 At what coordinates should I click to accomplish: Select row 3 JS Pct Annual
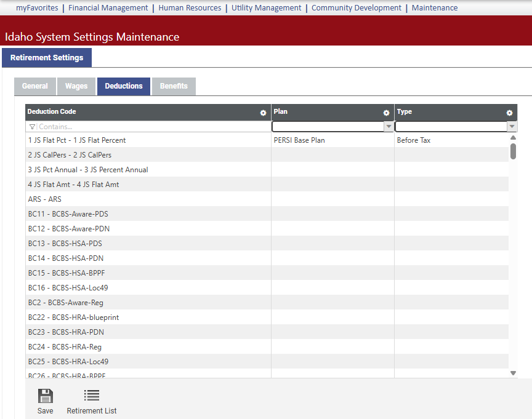[267, 169]
